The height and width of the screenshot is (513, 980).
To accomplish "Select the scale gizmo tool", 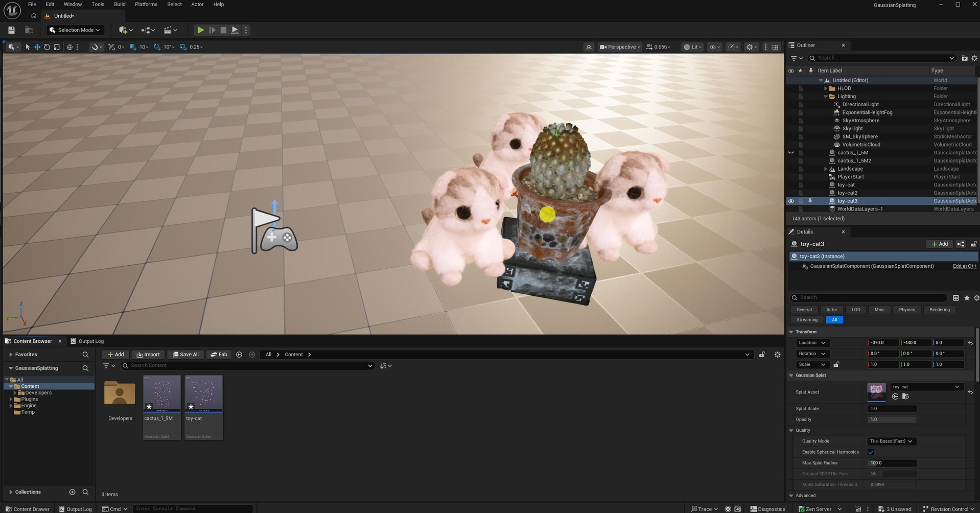I will (x=57, y=47).
